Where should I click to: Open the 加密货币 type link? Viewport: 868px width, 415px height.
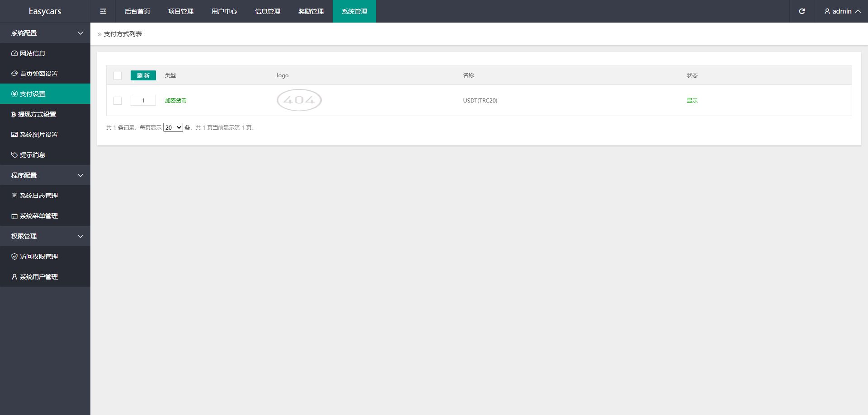pyautogui.click(x=175, y=101)
